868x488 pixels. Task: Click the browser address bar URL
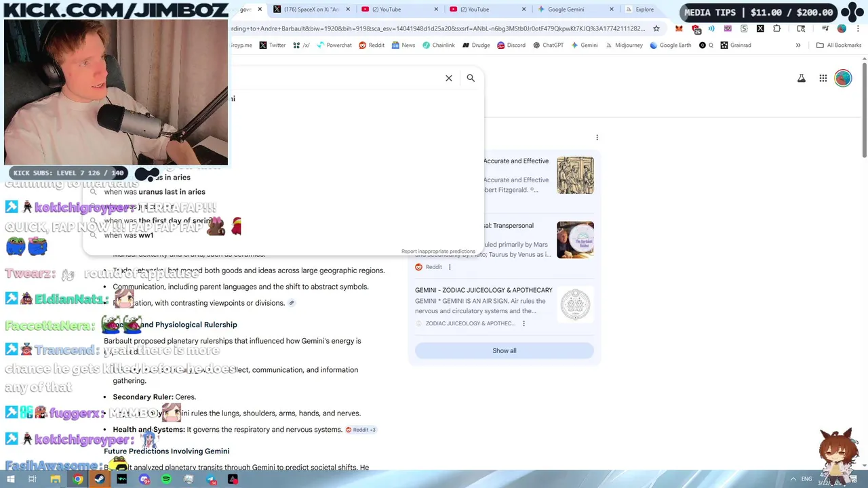[x=437, y=28]
